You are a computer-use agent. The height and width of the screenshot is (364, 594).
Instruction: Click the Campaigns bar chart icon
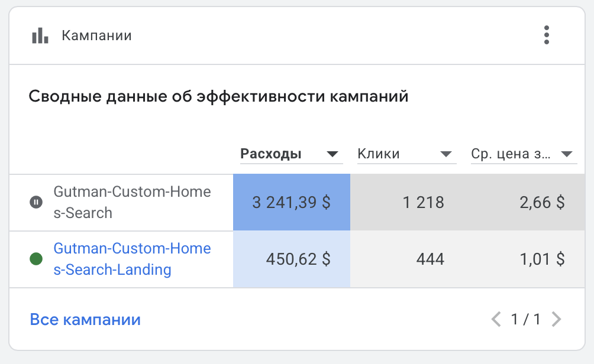click(x=40, y=35)
